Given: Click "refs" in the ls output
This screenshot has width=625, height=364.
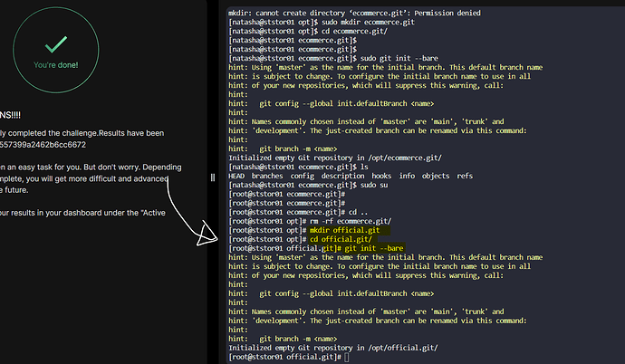Looking at the screenshot, I should pyautogui.click(x=465, y=176).
